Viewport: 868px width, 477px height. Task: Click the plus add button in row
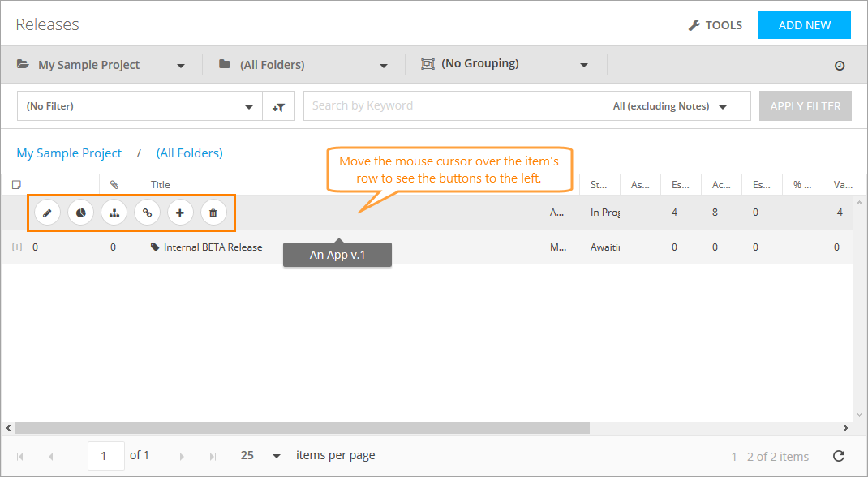[x=180, y=213]
